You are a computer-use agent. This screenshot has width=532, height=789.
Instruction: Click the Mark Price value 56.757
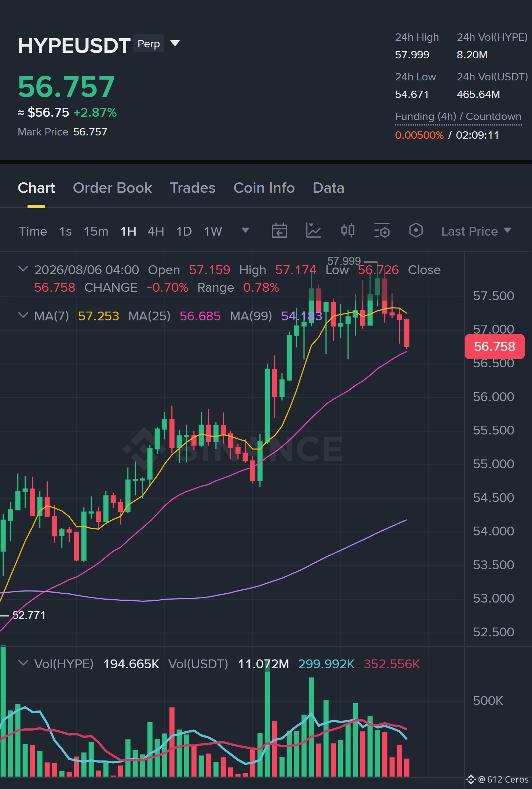tap(90, 132)
